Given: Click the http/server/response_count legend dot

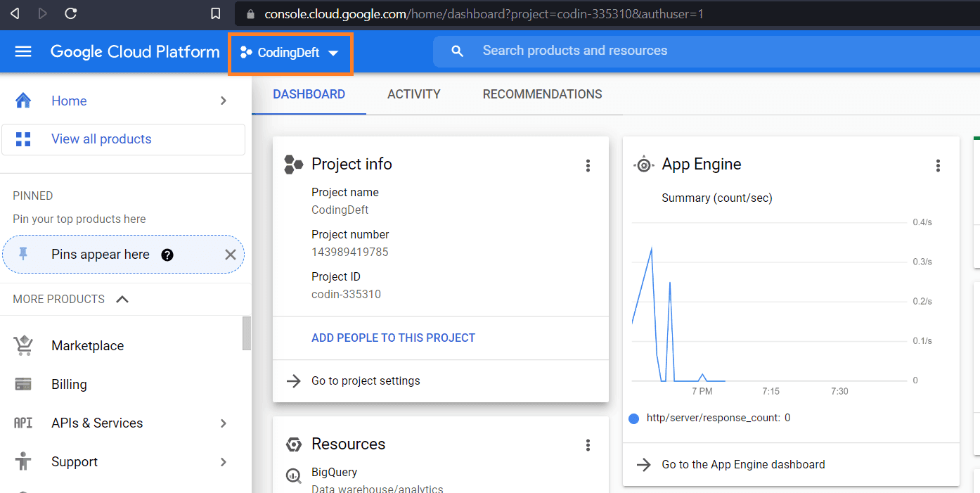Looking at the screenshot, I should click(633, 418).
